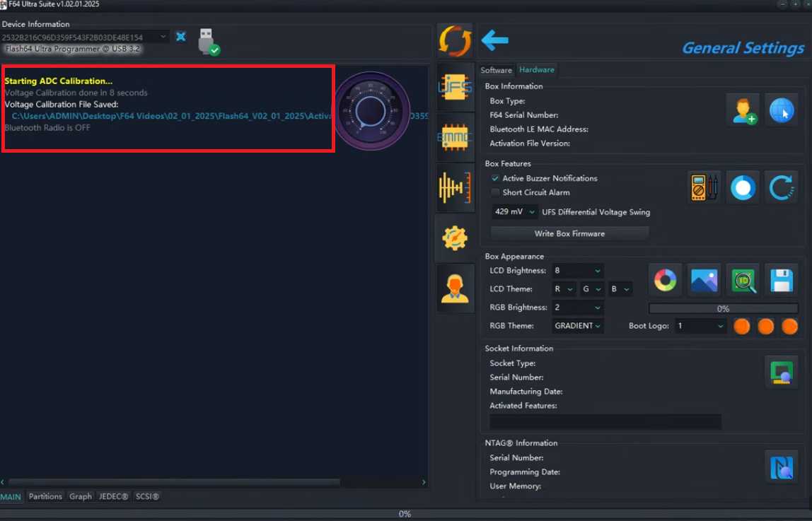Viewport: 812px width, 521px height.
Task: Click the add user icon in Box Information
Action: coord(743,110)
